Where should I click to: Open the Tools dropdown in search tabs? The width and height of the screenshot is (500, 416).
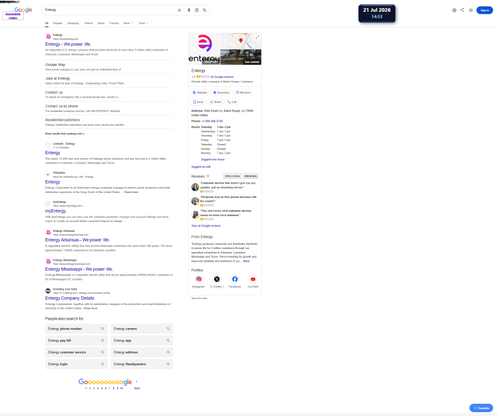coord(143,23)
